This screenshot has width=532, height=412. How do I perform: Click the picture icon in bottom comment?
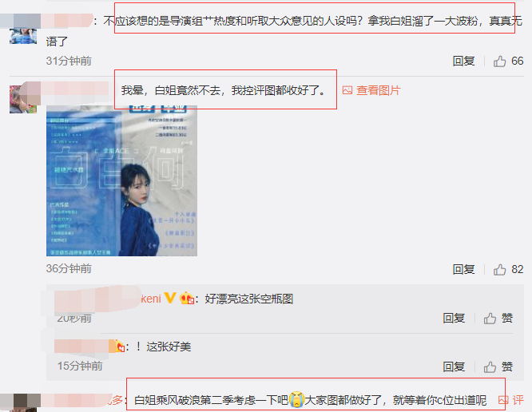[503, 400]
